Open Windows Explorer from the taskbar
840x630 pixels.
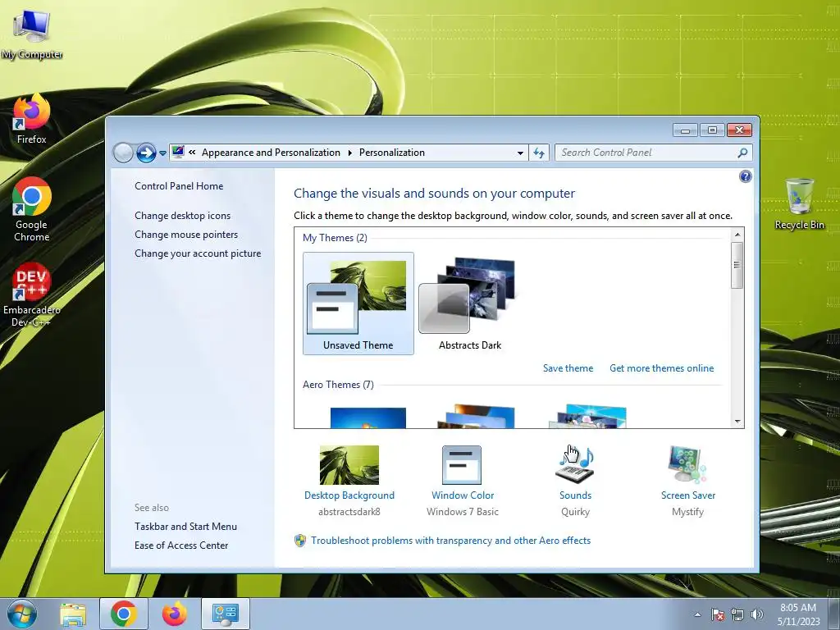coord(73,614)
